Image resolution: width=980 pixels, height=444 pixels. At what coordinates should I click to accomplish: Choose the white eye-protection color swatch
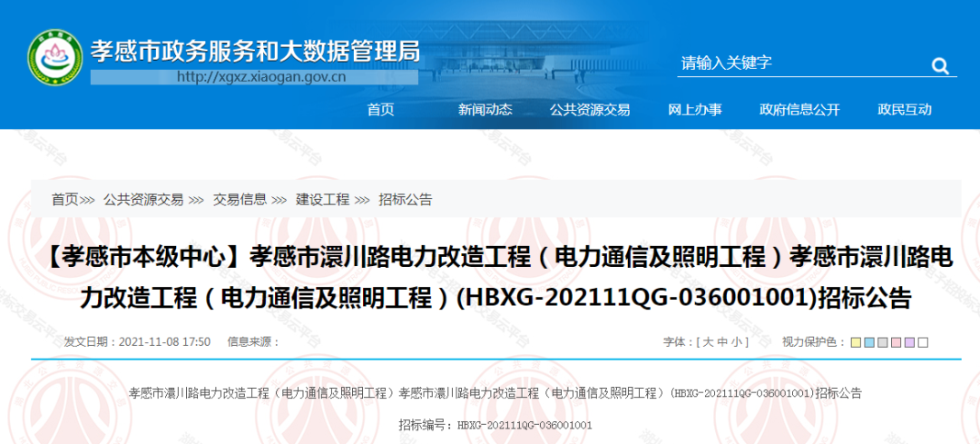click(923, 342)
